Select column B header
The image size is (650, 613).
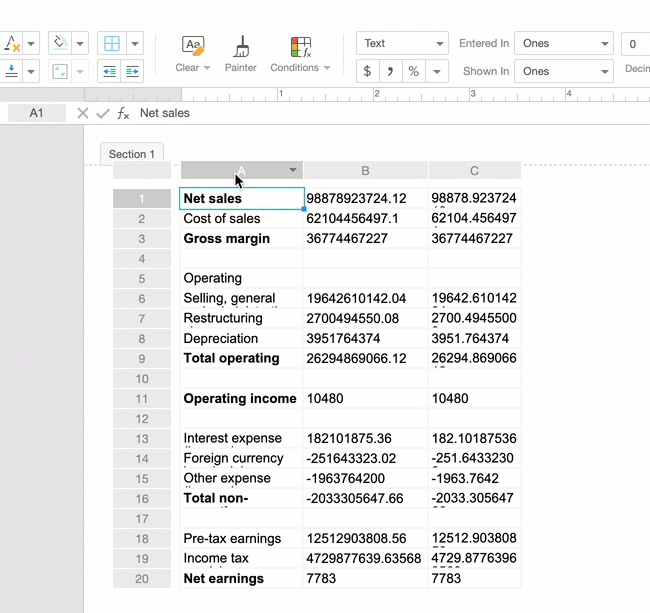coord(365,170)
